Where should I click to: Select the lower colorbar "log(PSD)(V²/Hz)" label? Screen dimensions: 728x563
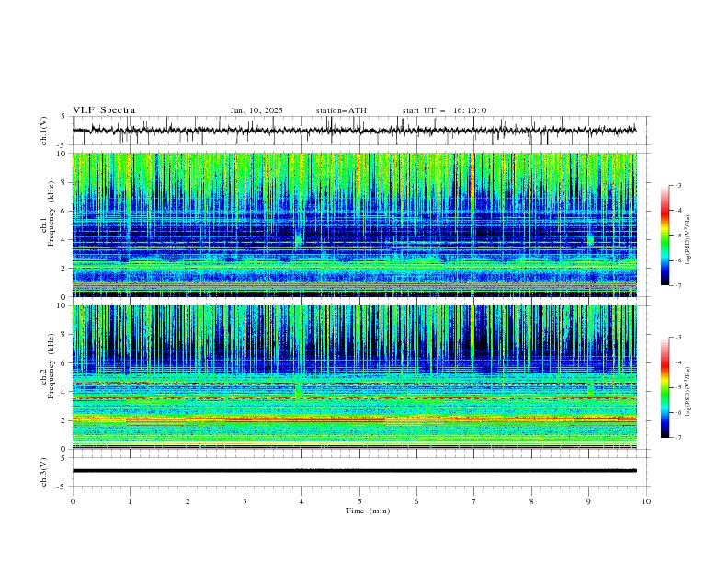[688, 392]
